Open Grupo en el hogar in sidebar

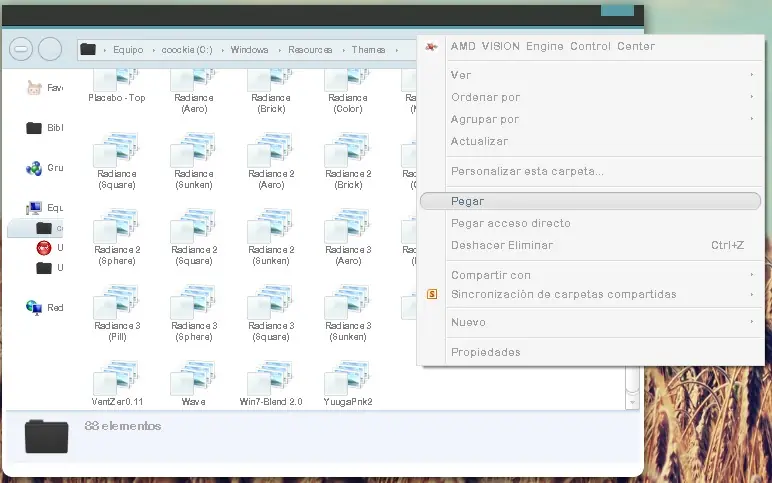44,168
